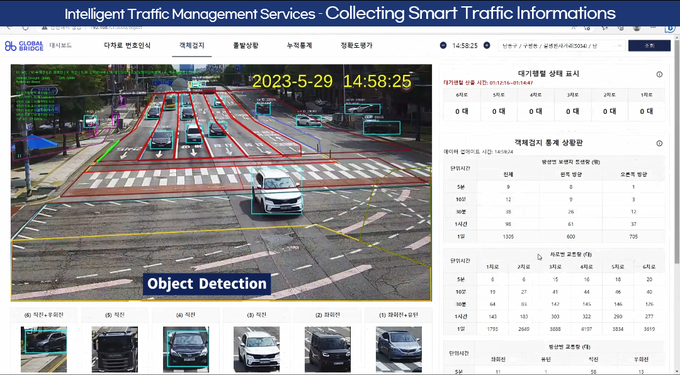The height and width of the screenshot is (375, 680).
Task: Expand the intersection location dropdown
Action: tap(562, 46)
